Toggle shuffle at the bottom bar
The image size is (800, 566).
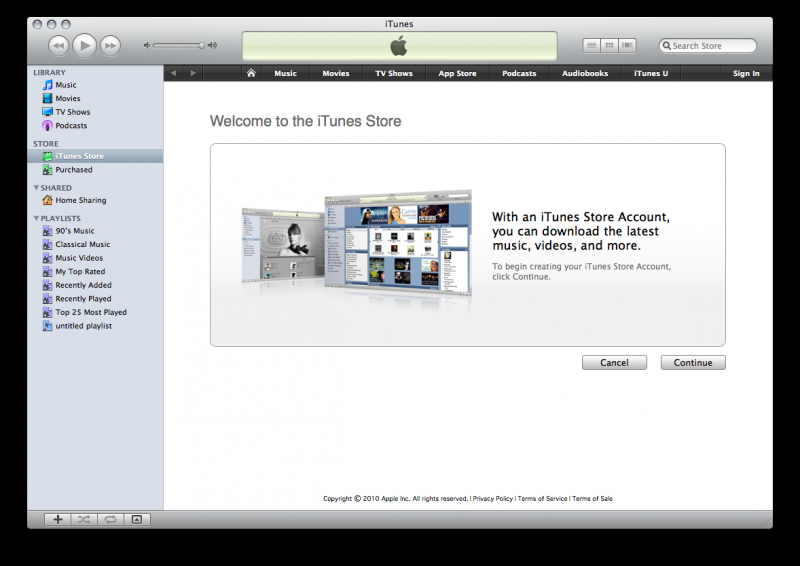[x=84, y=519]
